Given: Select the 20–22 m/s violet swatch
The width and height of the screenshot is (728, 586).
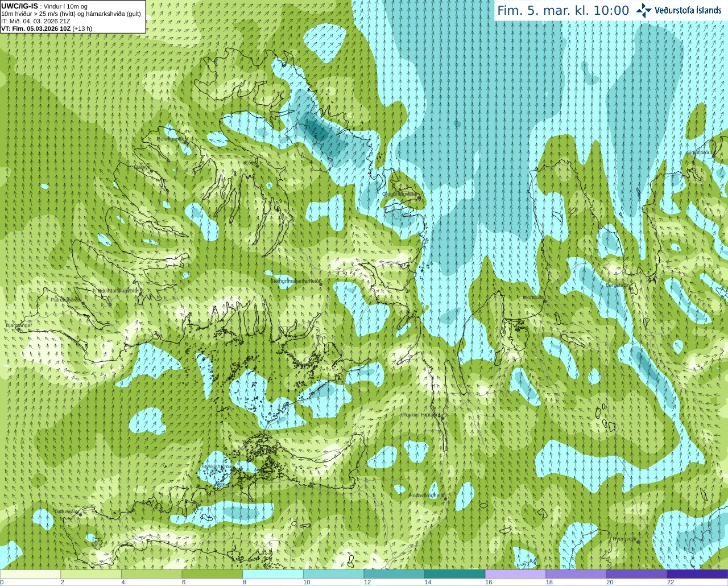Looking at the screenshot, I should 637,574.
